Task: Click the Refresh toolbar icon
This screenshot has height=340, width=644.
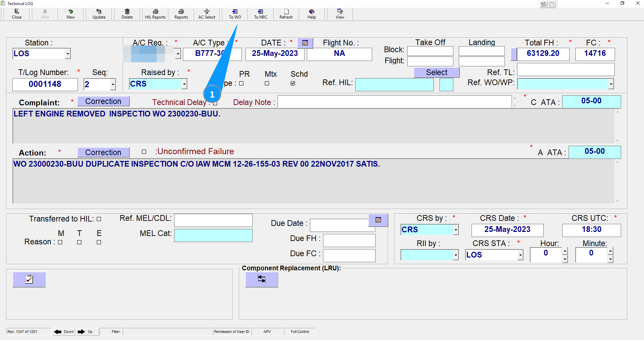Action: 286,14
